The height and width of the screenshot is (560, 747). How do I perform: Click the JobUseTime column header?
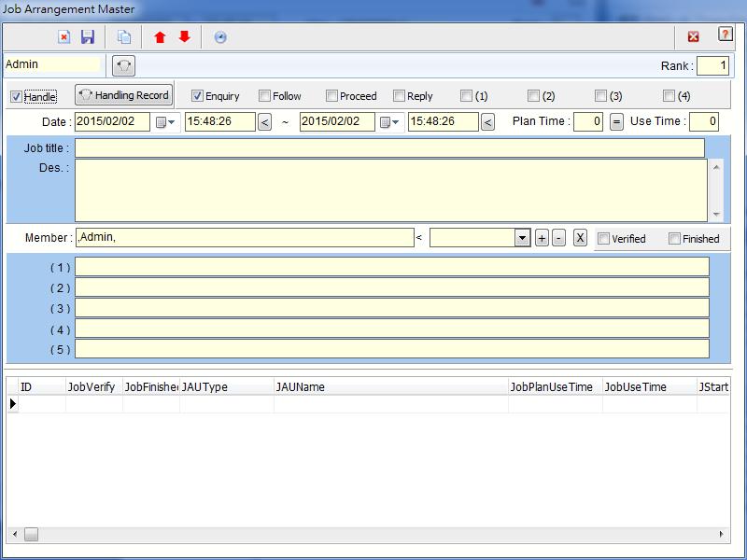point(650,386)
